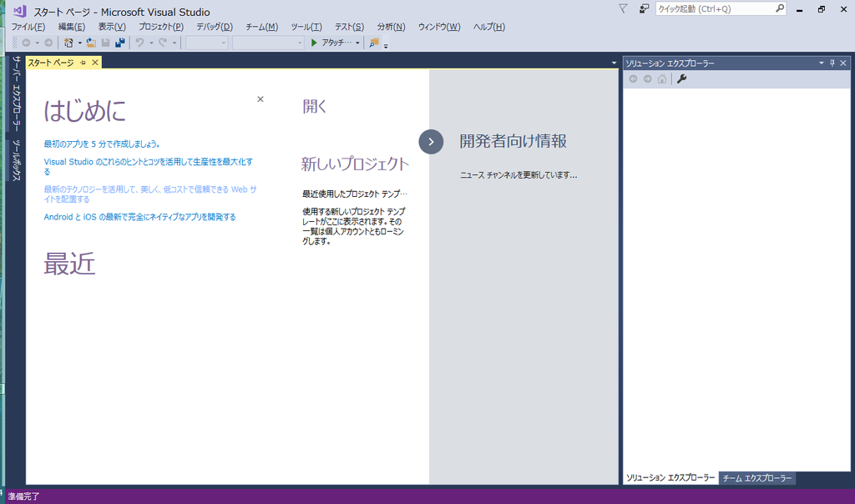Pin the スタート ページ tab
The image size is (855, 504).
click(x=83, y=62)
